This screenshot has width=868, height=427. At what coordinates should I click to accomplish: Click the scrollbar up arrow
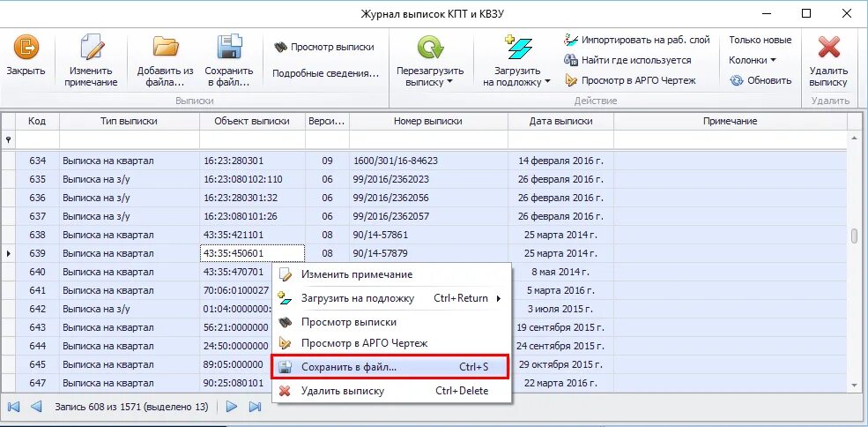coord(854,139)
